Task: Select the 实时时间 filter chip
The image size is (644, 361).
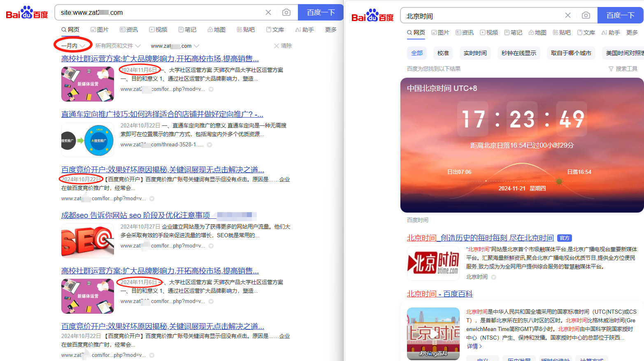Action: pyautogui.click(x=475, y=53)
